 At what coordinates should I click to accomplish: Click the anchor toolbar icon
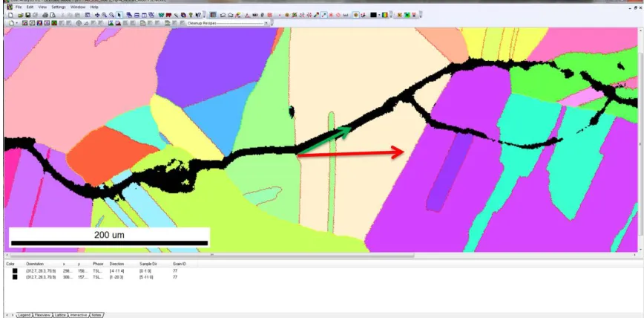(363, 15)
